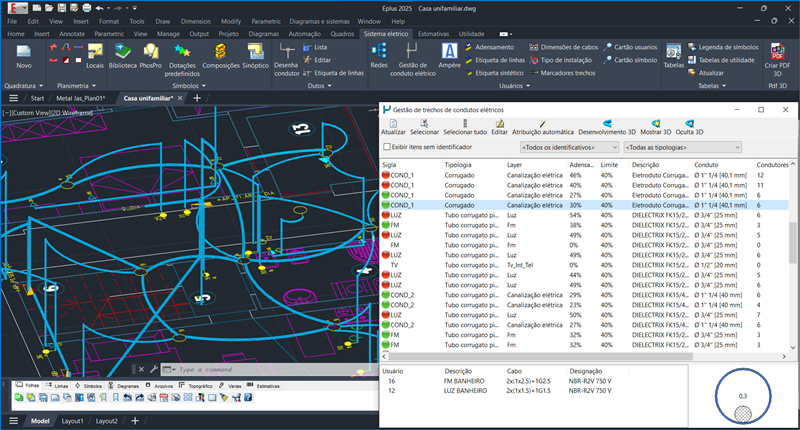Click Legenda de símbolos

(723, 47)
